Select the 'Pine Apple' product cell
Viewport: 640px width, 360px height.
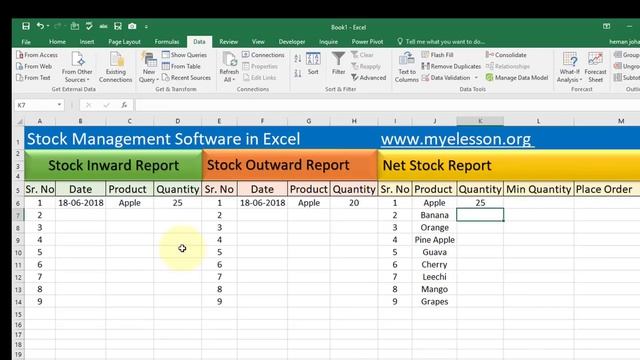(434, 240)
